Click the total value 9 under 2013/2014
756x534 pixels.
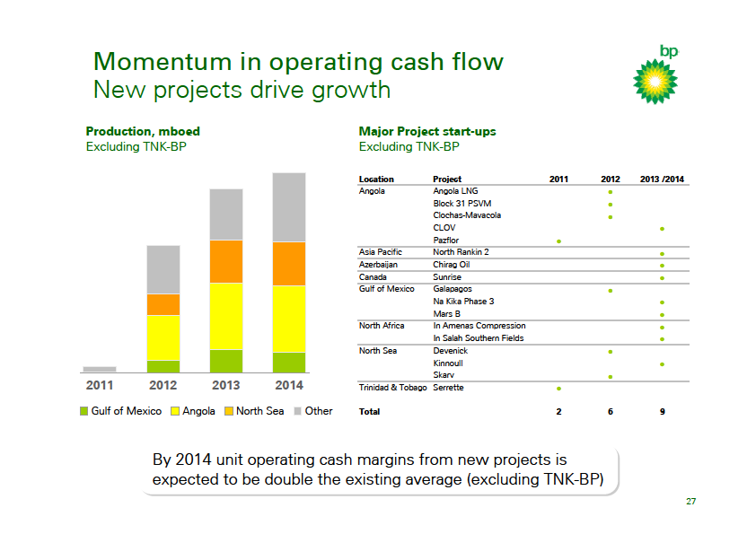tap(663, 411)
